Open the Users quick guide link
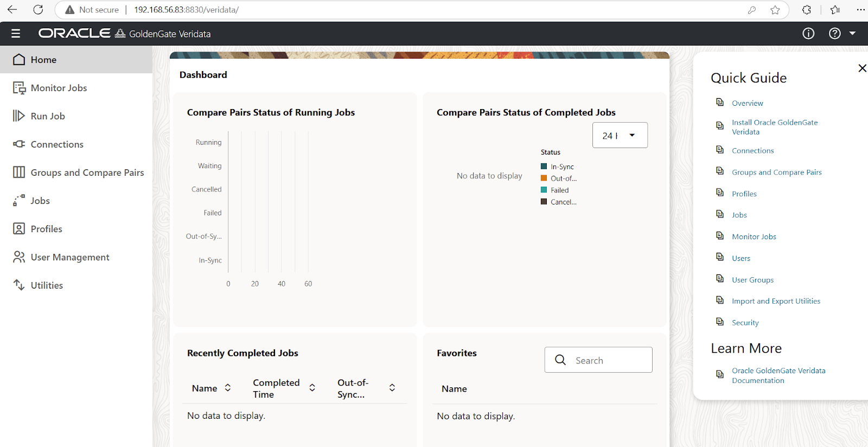The height and width of the screenshot is (447, 868). pos(741,258)
